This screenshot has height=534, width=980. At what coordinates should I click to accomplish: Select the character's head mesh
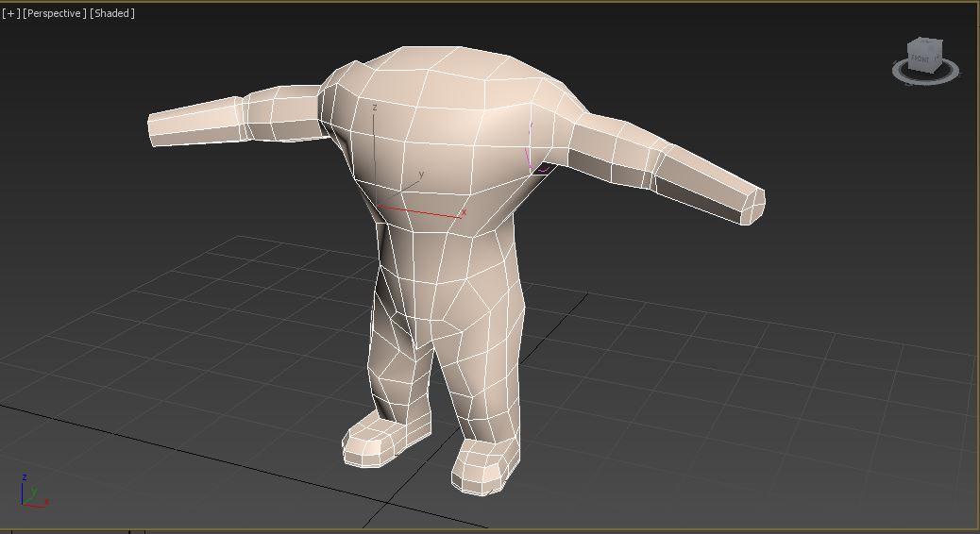pyautogui.click(x=444, y=123)
